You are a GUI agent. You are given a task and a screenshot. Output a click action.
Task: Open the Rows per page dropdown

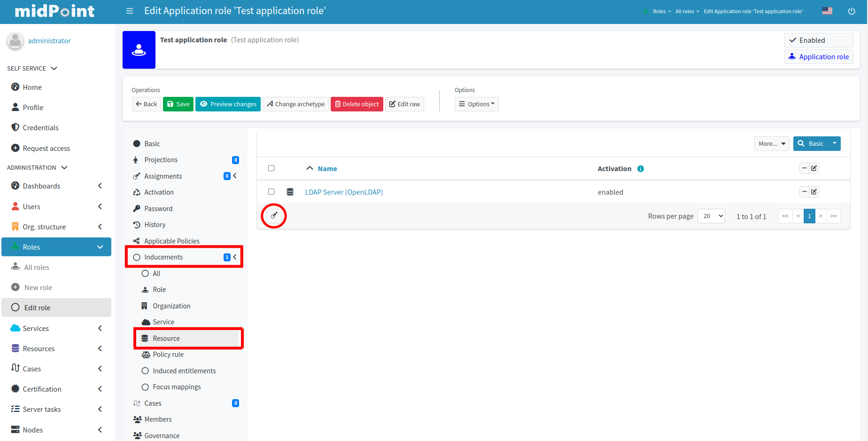coord(711,216)
